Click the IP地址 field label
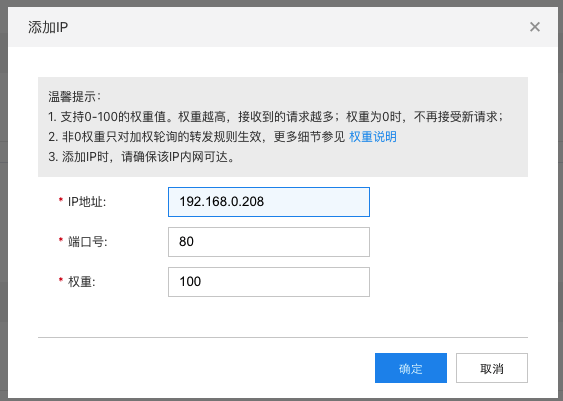 pyautogui.click(x=87, y=202)
